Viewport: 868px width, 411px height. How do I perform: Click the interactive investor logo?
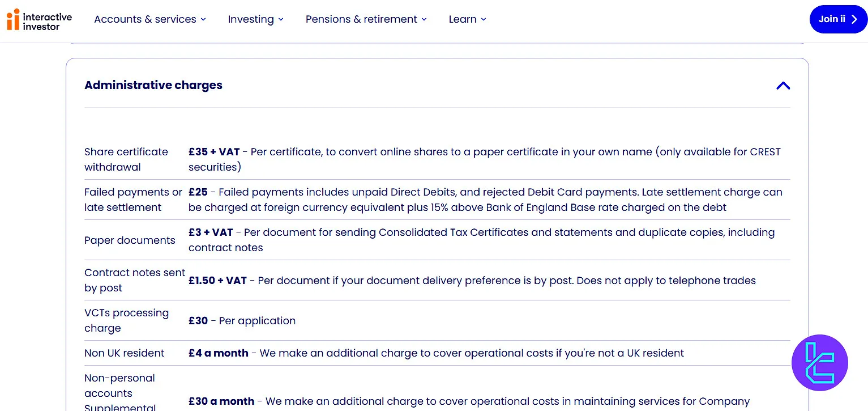pos(39,19)
